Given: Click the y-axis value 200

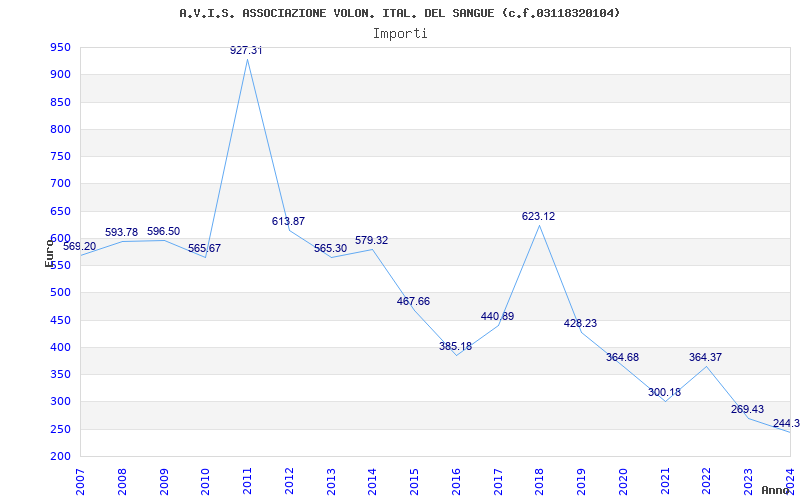Looking at the screenshot, I should [60, 456].
